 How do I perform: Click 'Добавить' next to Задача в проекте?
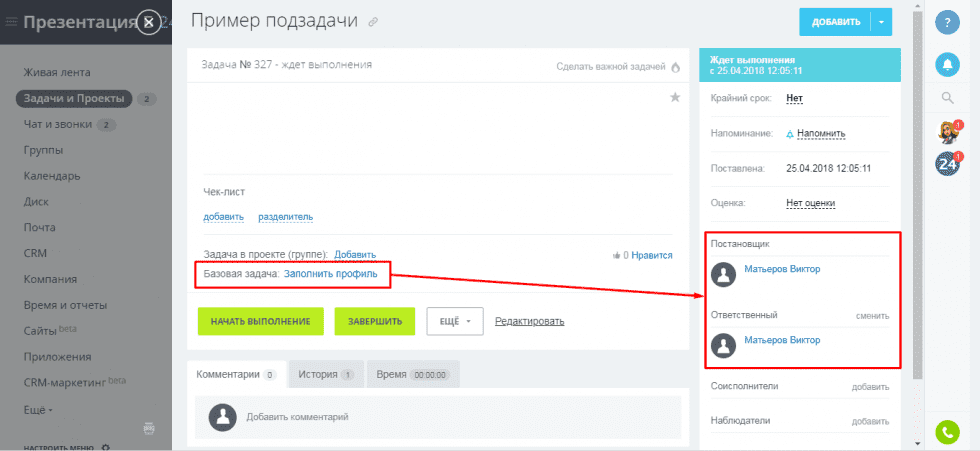click(x=355, y=254)
